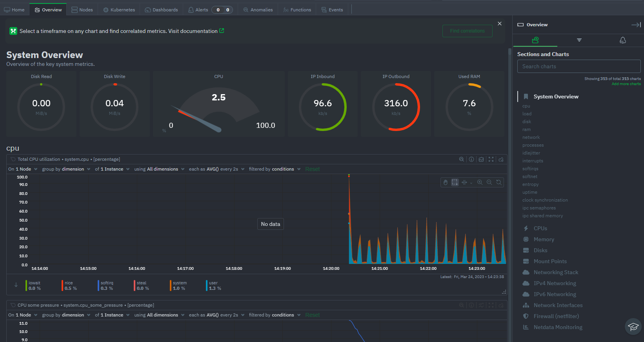This screenshot has height=342, width=644.
Task: Open the Anomalies tab
Action: pyautogui.click(x=258, y=10)
